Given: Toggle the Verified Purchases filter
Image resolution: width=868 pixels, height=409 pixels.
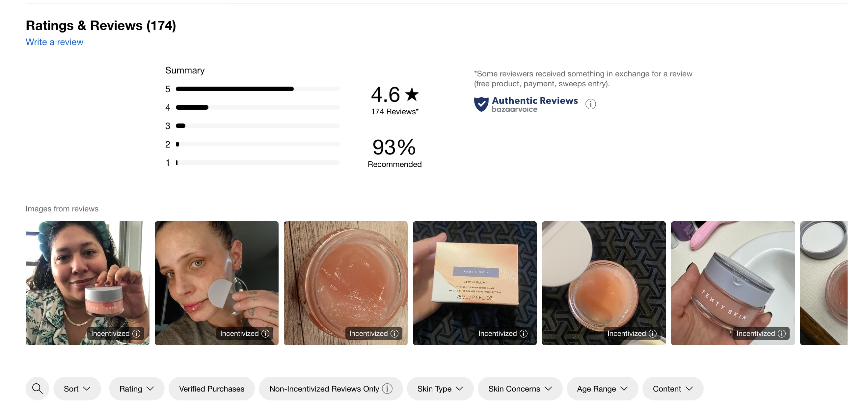Looking at the screenshot, I should coord(212,388).
